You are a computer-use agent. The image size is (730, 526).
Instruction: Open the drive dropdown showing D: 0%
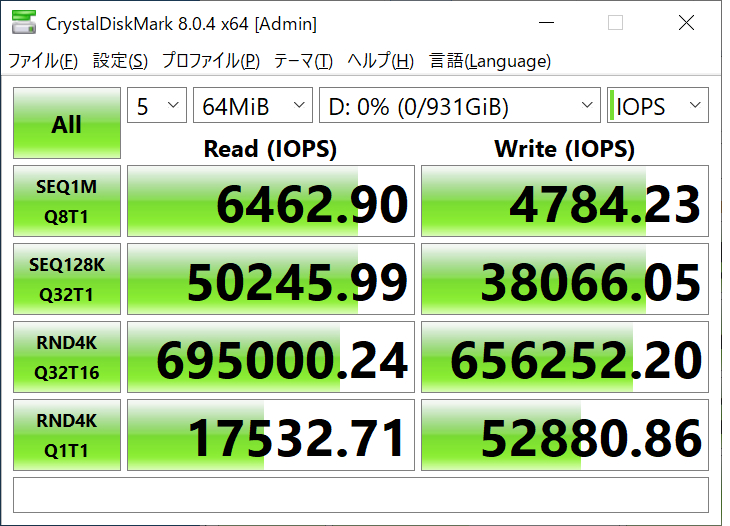(x=460, y=105)
